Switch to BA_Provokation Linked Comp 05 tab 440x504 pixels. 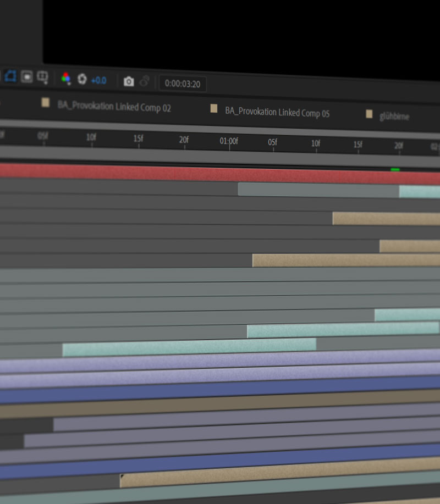click(x=277, y=112)
